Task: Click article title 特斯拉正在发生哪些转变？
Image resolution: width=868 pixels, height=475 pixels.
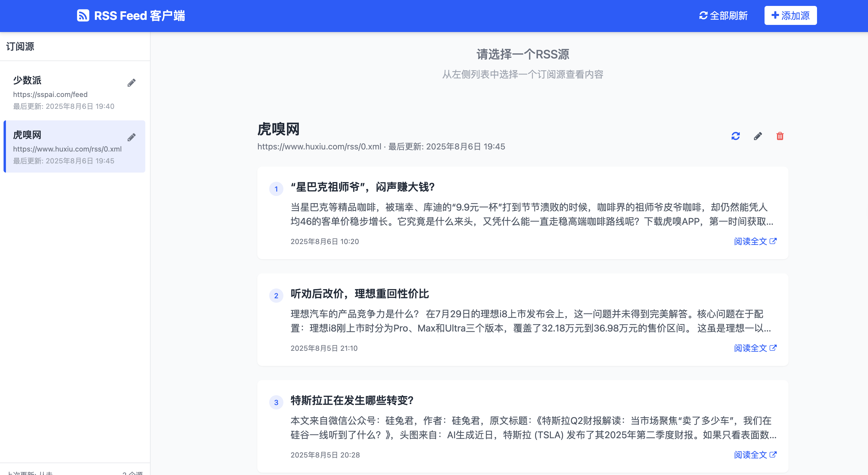Action: coord(352,401)
